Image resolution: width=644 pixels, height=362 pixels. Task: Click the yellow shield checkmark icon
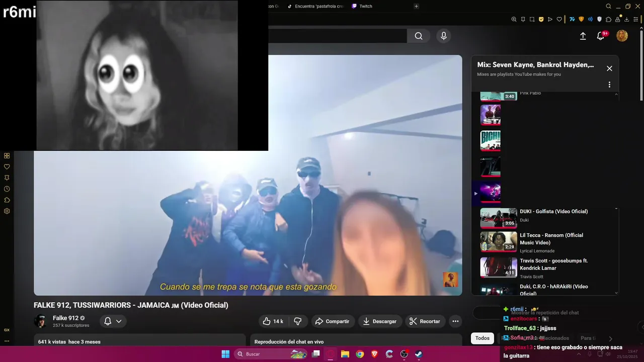coord(541,19)
